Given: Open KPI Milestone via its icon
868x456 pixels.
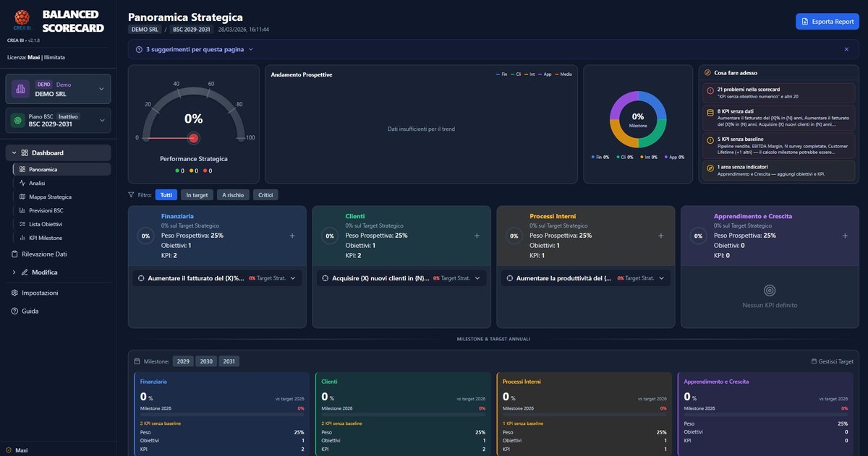Looking at the screenshot, I should click(x=22, y=236).
